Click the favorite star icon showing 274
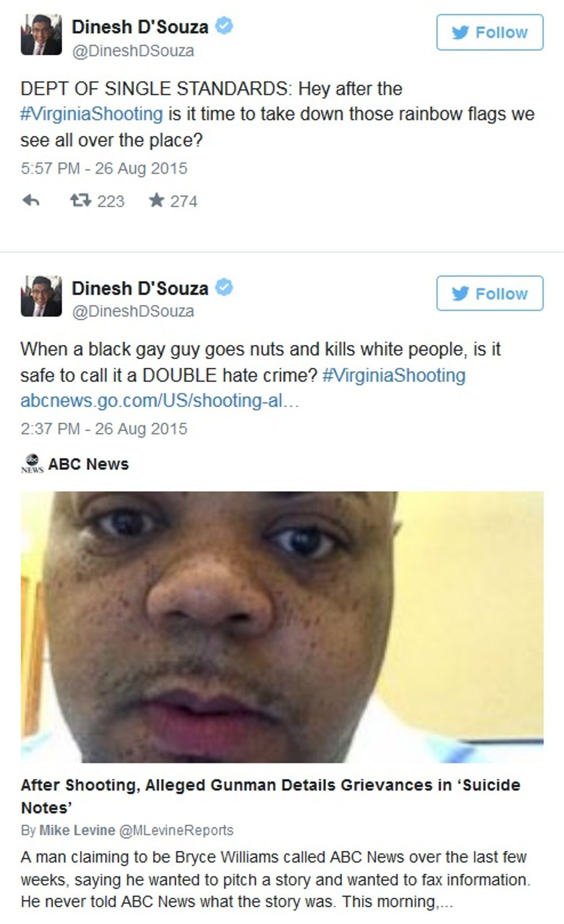The width and height of the screenshot is (564, 924). pyautogui.click(x=156, y=200)
